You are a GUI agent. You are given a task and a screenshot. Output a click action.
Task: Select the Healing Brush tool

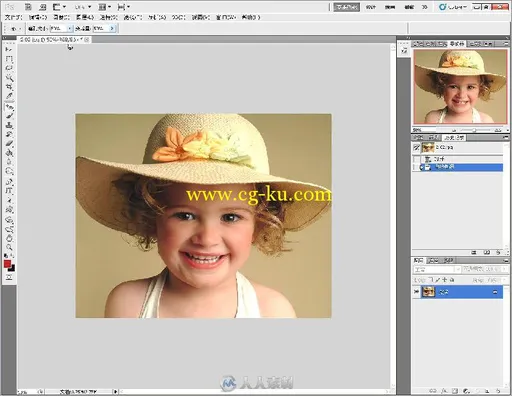tap(9, 107)
